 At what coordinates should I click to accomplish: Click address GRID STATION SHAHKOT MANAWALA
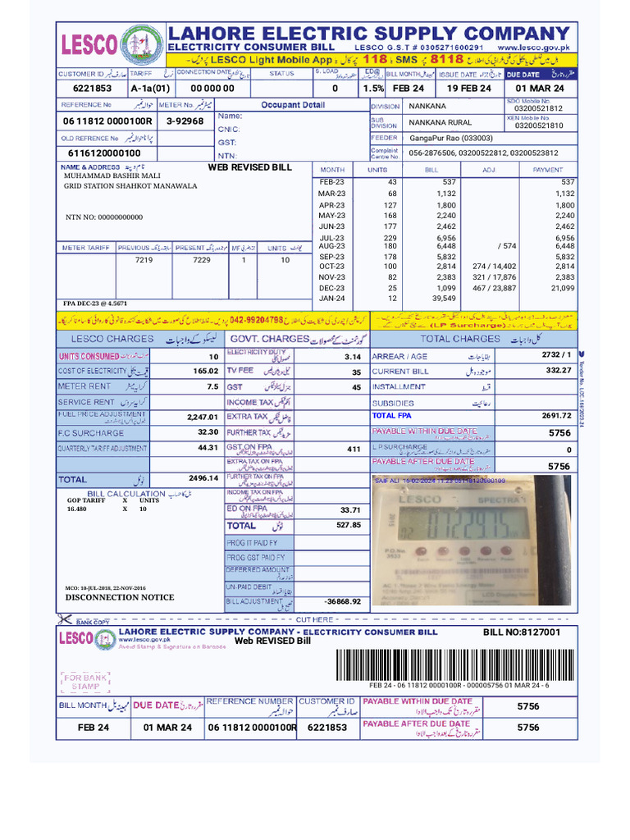130,186
